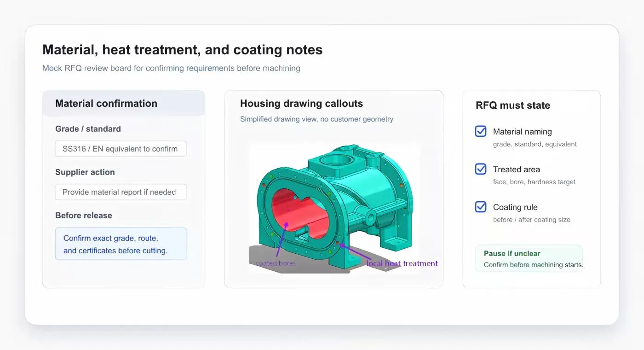Toggle the Coating rule checkbox
Screen dimensions: 644x350
481,207
